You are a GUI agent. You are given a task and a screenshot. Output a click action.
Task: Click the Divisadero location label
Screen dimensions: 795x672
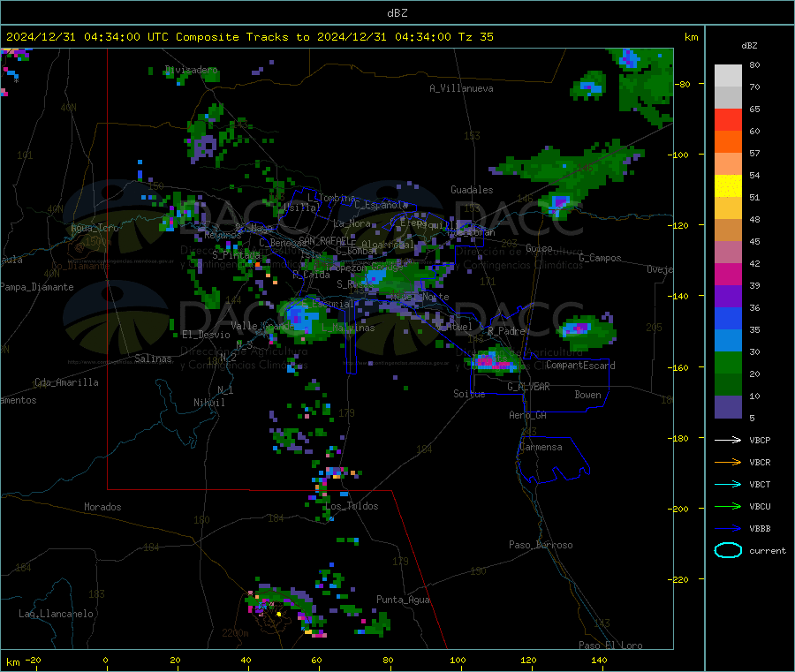(x=192, y=70)
